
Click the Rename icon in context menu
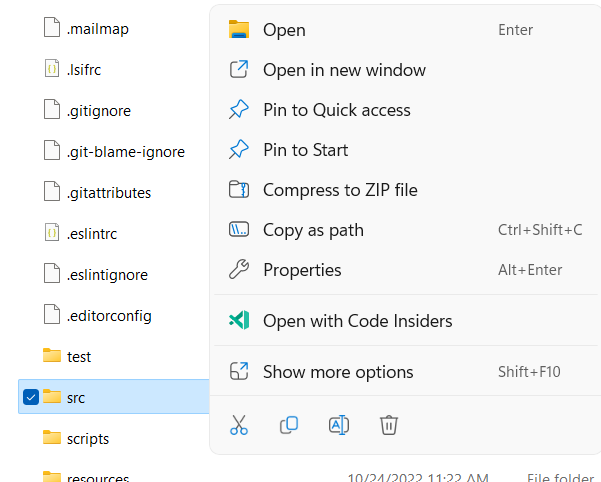(339, 425)
